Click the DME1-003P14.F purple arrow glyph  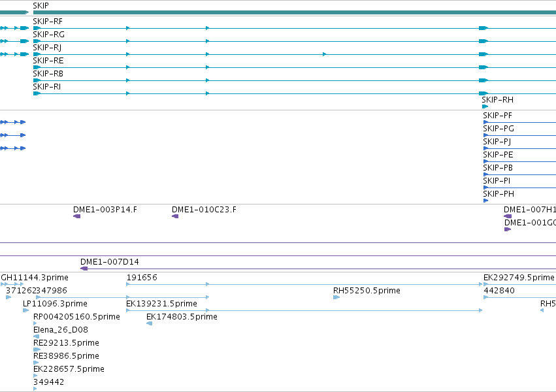tap(76, 216)
